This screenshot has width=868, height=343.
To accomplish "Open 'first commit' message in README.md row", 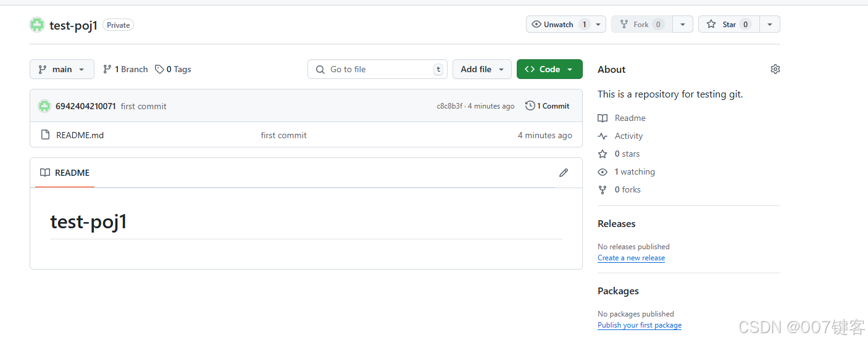I will click(x=283, y=135).
